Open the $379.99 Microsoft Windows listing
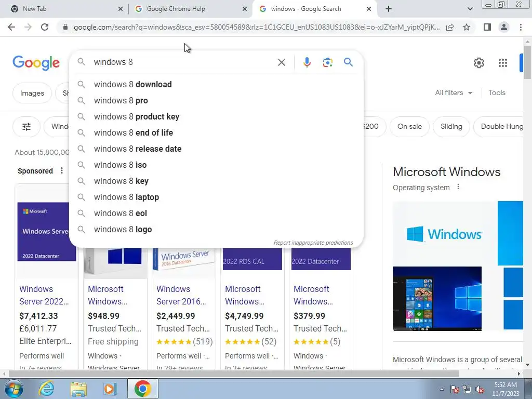Viewport: 532px width, 399px height. pos(313,295)
